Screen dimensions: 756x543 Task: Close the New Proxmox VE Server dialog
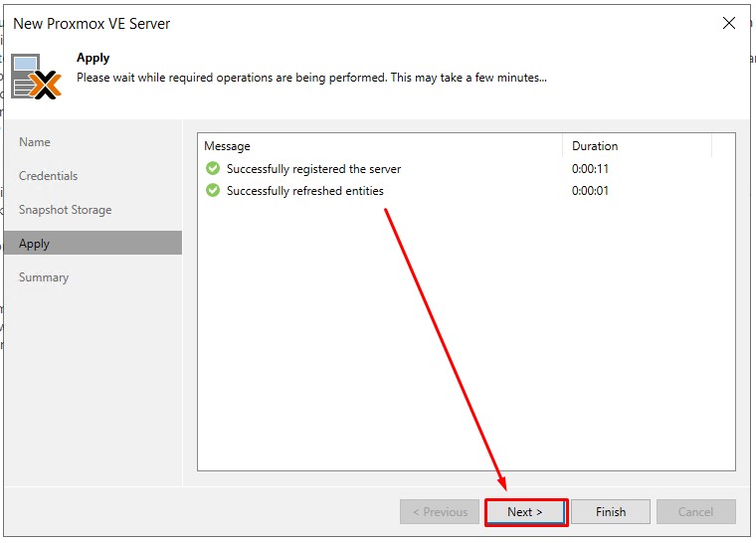tap(729, 23)
